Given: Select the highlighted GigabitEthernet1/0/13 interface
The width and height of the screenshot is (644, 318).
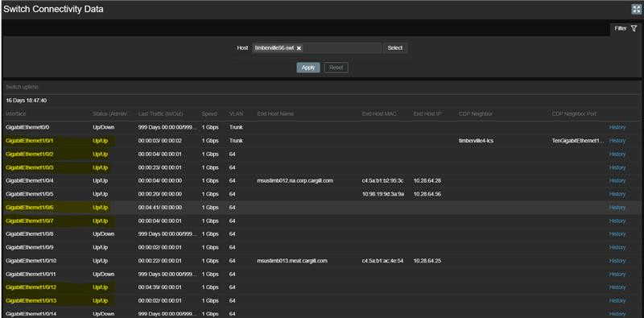Looking at the screenshot, I should pyautogui.click(x=31, y=301).
